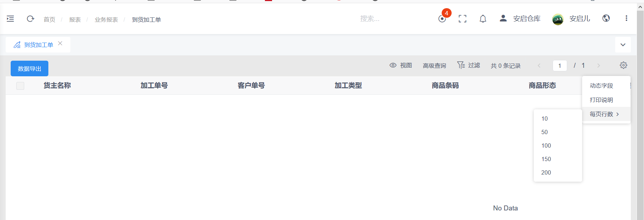Open the record icon with badge 4
644x220 pixels.
pyautogui.click(x=442, y=18)
